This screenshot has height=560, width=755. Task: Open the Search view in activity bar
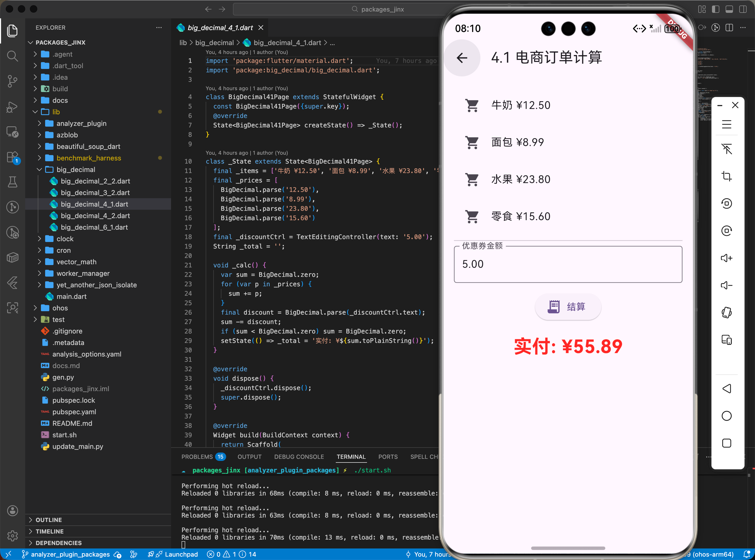(x=13, y=56)
